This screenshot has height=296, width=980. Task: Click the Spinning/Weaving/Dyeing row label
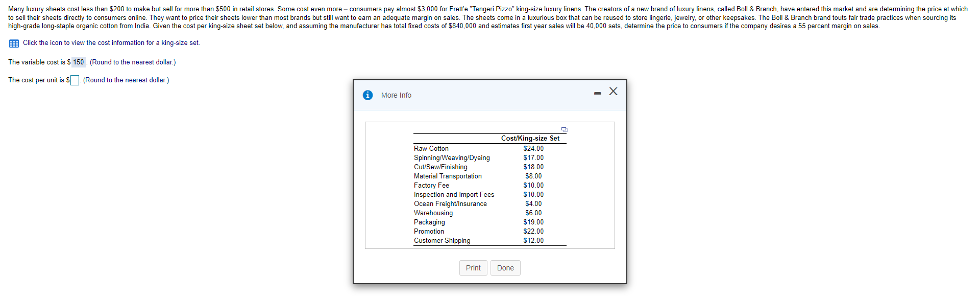[x=452, y=158]
